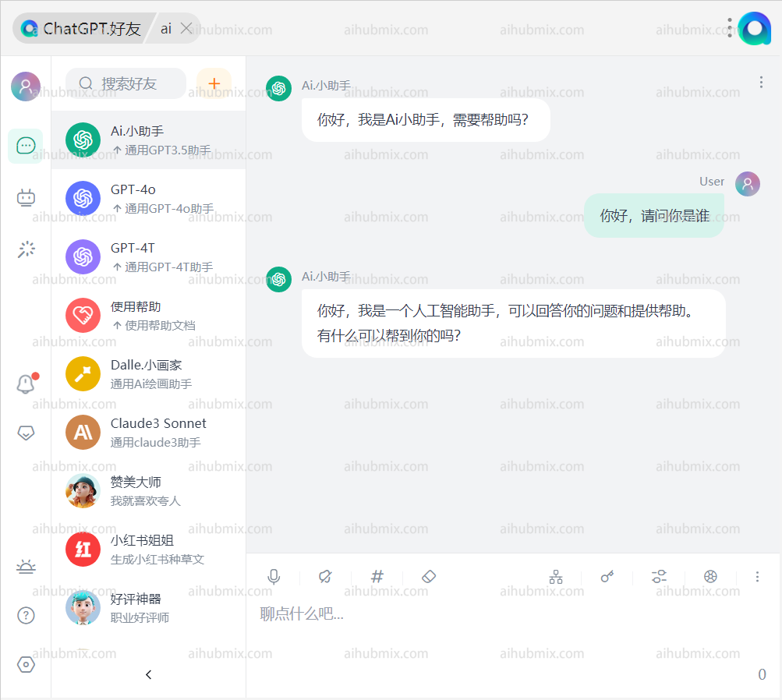The image size is (782, 700).
Task: Click the refresh/regenerate icon in the input toolbar
Action: [324, 577]
